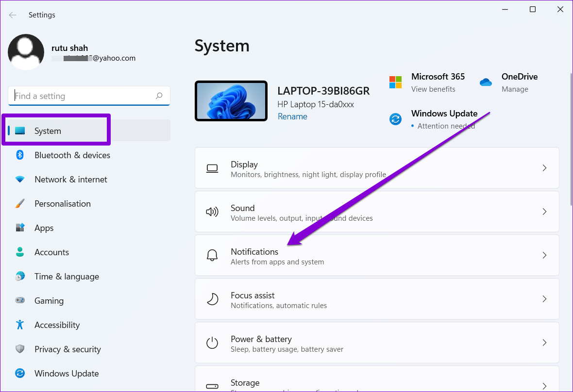Click the LAPTOP-39BI86GR device name

(323, 91)
